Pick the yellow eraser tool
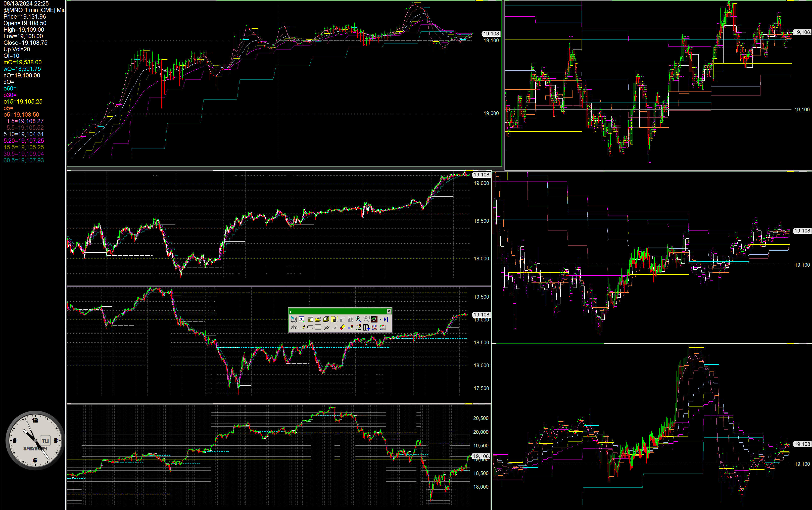This screenshot has width=812, height=510. point(342,327)
